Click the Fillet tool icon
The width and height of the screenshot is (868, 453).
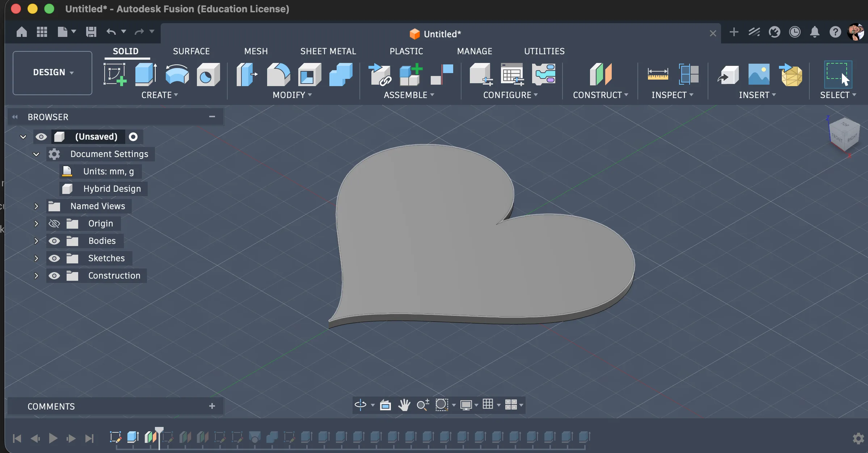pyautogui.click(x=278, y=74)
